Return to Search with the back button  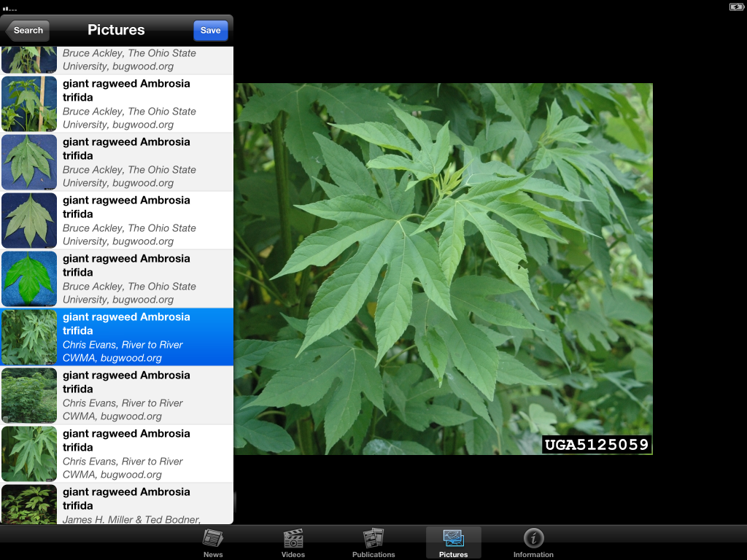pos(27,30)
